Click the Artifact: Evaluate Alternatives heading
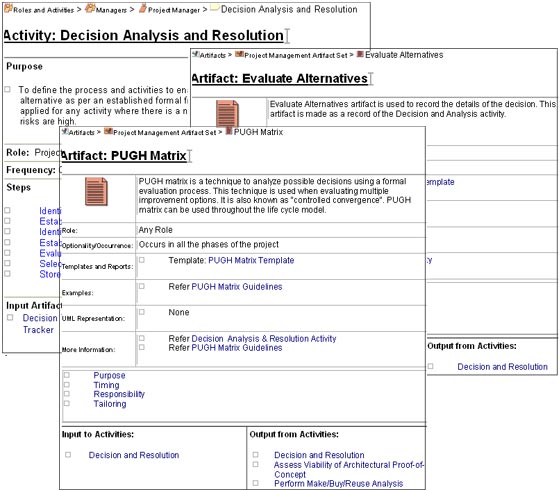Viewport: 560px width, 491px height. pos(280,78)
